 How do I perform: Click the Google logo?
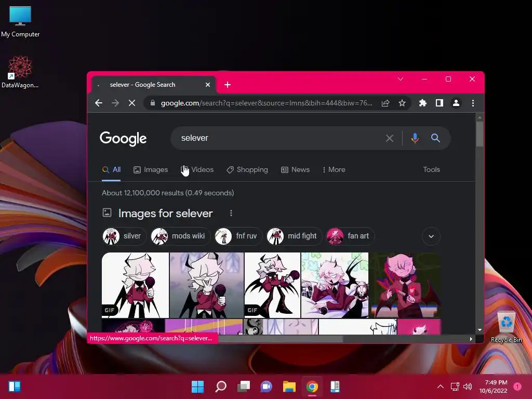tap(123, 138)
